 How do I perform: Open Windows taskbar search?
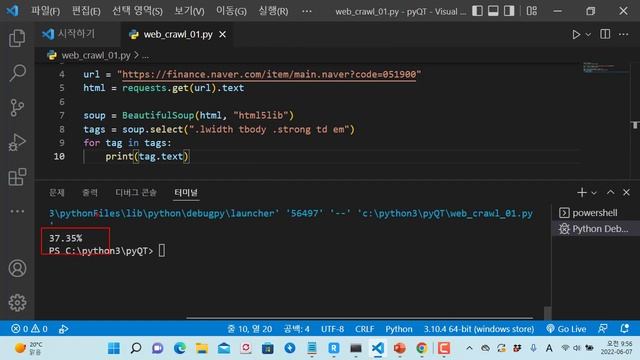136,348
